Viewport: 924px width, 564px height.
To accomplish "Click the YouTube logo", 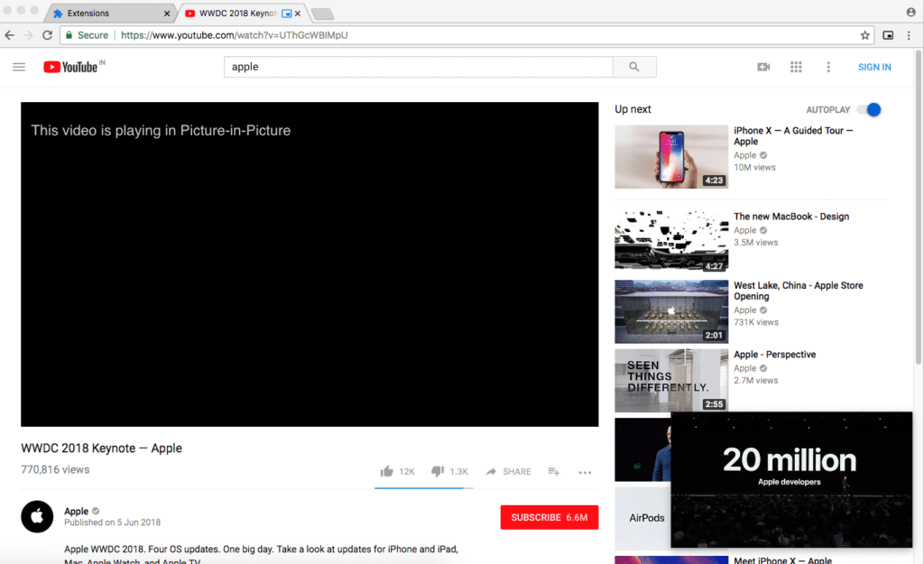I will coord(72,67).
